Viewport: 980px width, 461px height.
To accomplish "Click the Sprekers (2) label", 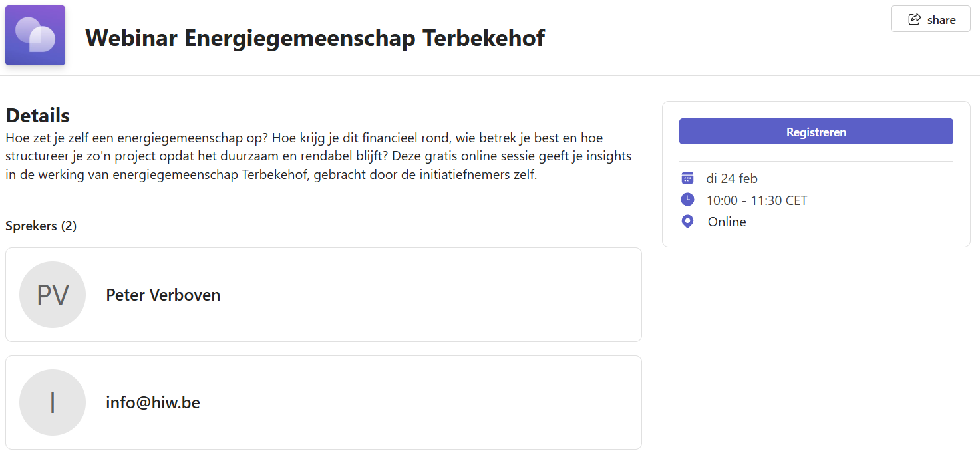I will [41, 226].
